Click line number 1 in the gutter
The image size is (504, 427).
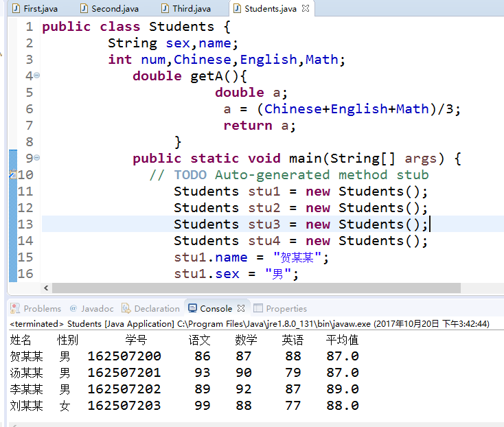(x=30, y=27)
